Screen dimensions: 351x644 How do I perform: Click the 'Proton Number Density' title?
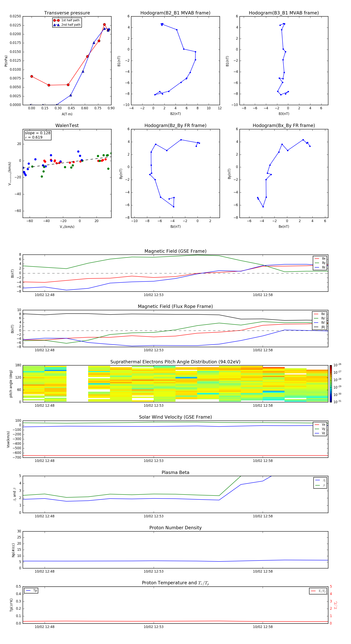pos(175,528)
